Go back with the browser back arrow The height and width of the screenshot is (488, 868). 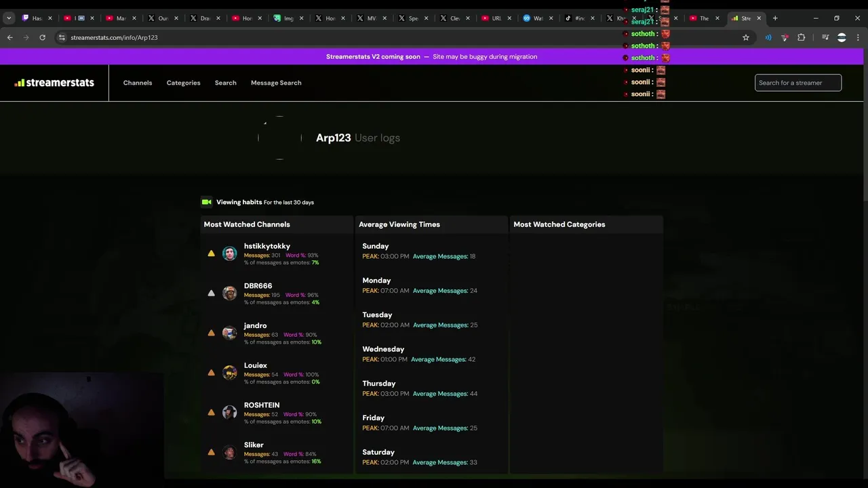coord(9,37)
